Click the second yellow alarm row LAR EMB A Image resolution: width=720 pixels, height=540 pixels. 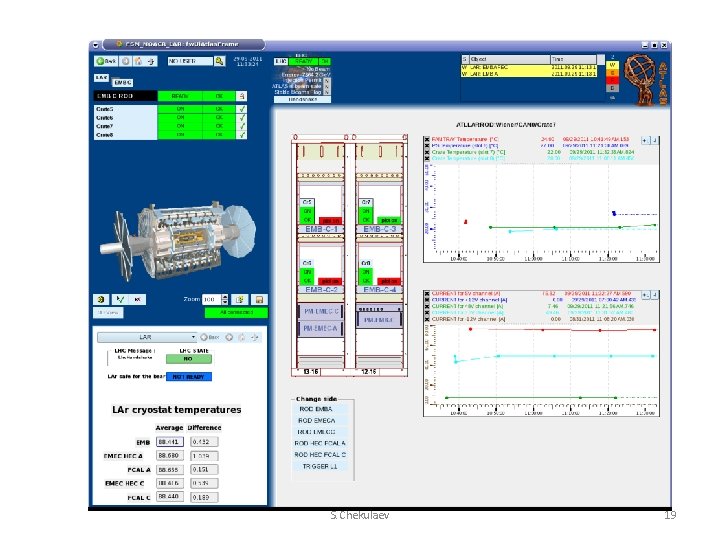(529, 74)
